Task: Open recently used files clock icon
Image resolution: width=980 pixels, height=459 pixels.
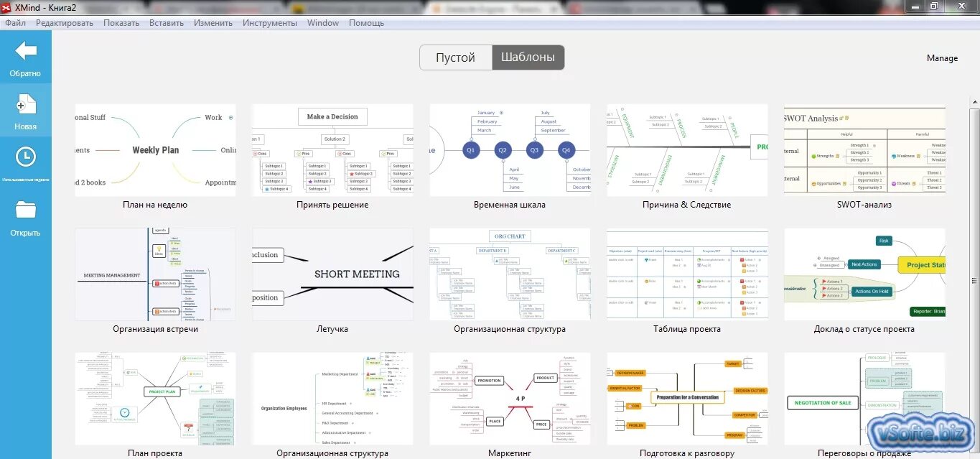Action: tap(26, 157)
